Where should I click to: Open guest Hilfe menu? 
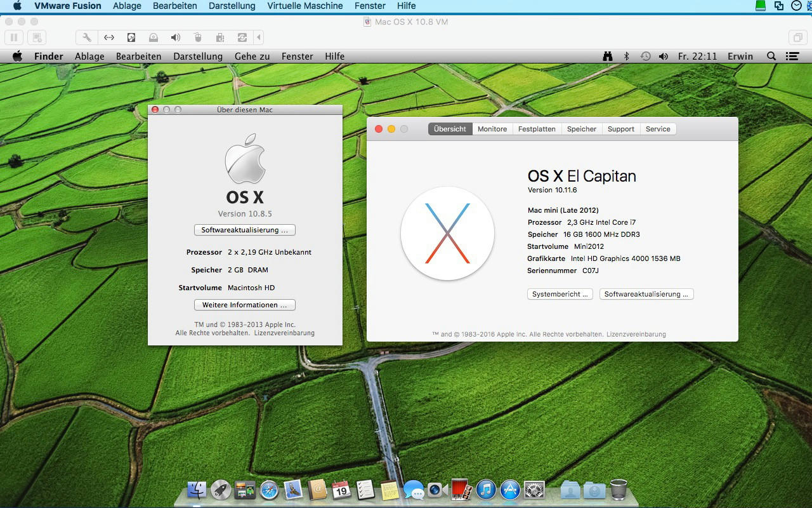334,56
